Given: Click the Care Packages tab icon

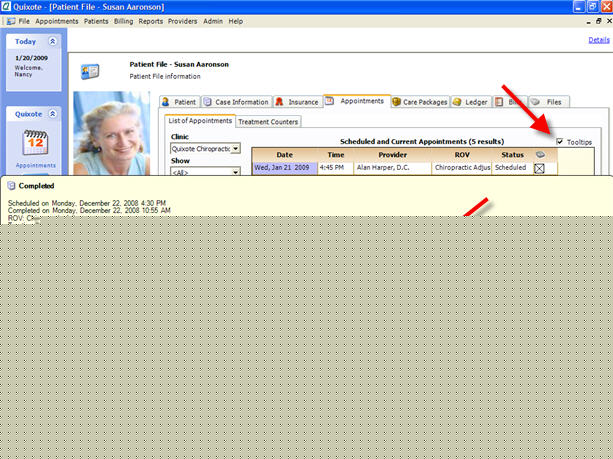Looking at the screenshot, I should coord(396,102).
